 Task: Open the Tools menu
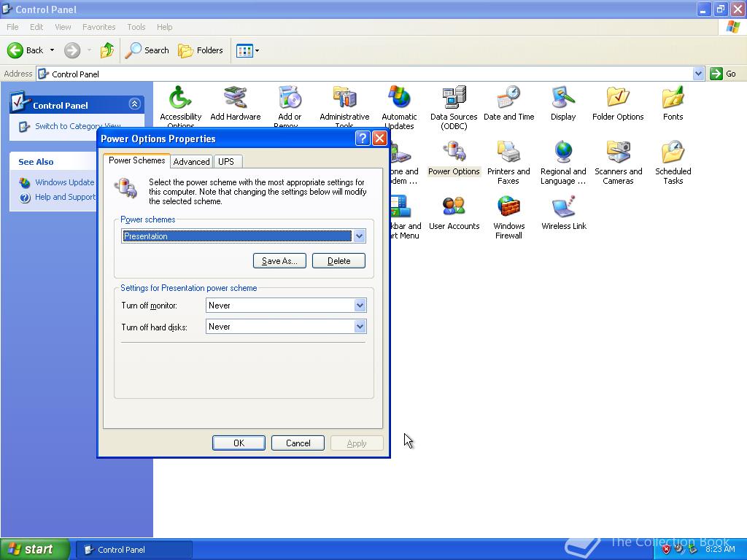coord(136,27)
